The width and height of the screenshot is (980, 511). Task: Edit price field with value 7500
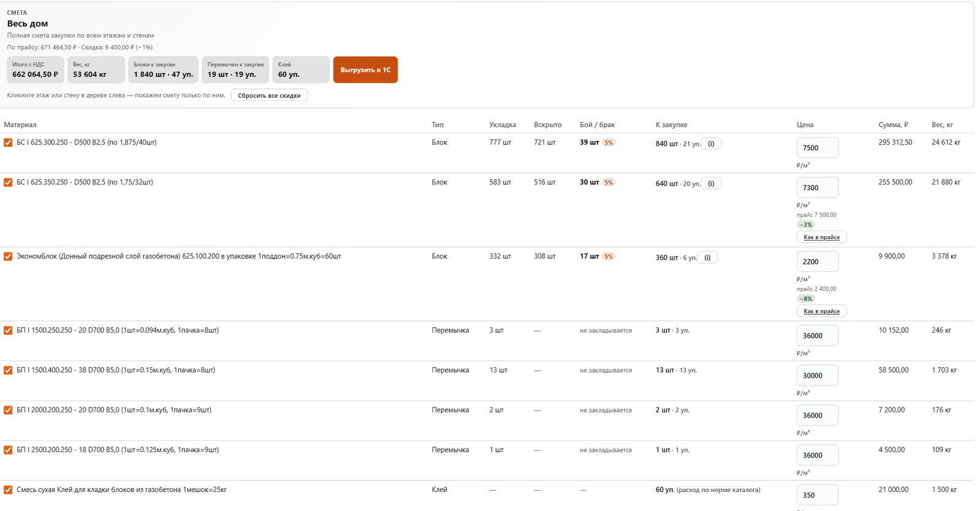pos(817,148)
